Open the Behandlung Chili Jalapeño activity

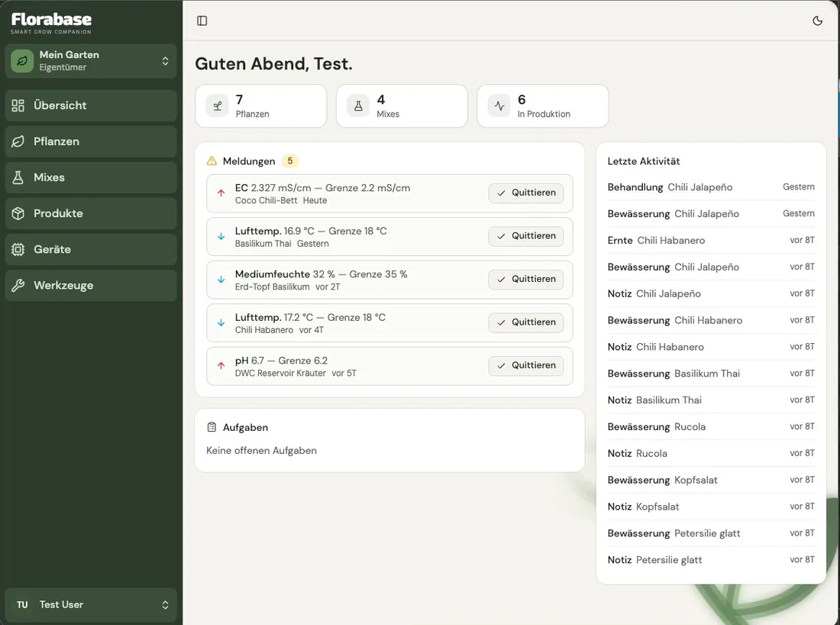711,187
